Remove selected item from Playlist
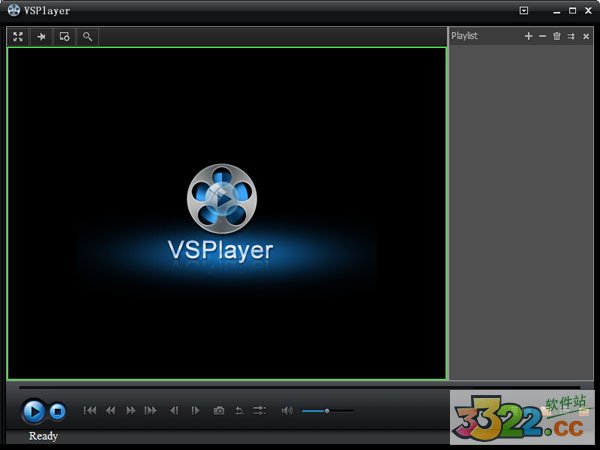 542,36
